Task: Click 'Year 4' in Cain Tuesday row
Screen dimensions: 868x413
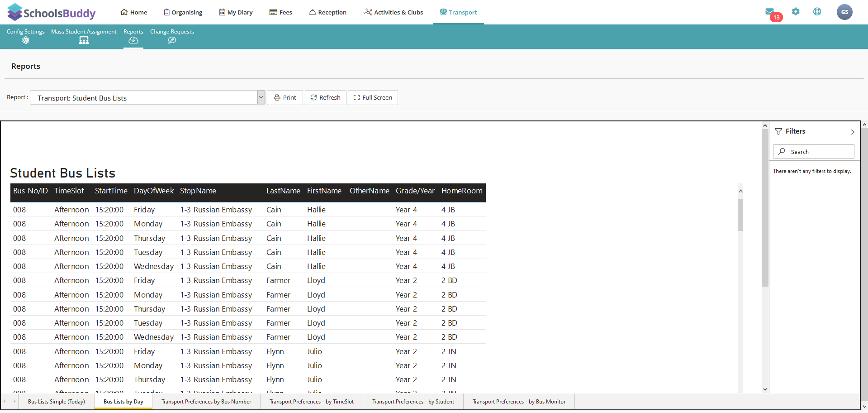Action: [x=406, y=252]
